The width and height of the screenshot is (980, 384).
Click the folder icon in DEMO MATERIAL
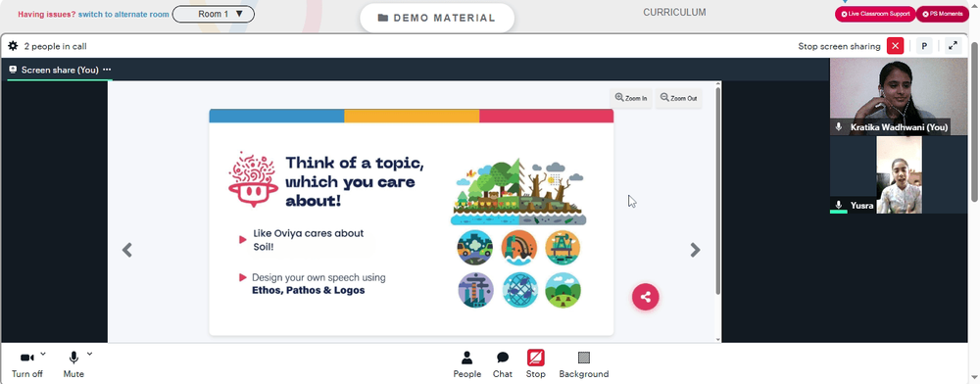pyautogui.click(x=383, y=18)
